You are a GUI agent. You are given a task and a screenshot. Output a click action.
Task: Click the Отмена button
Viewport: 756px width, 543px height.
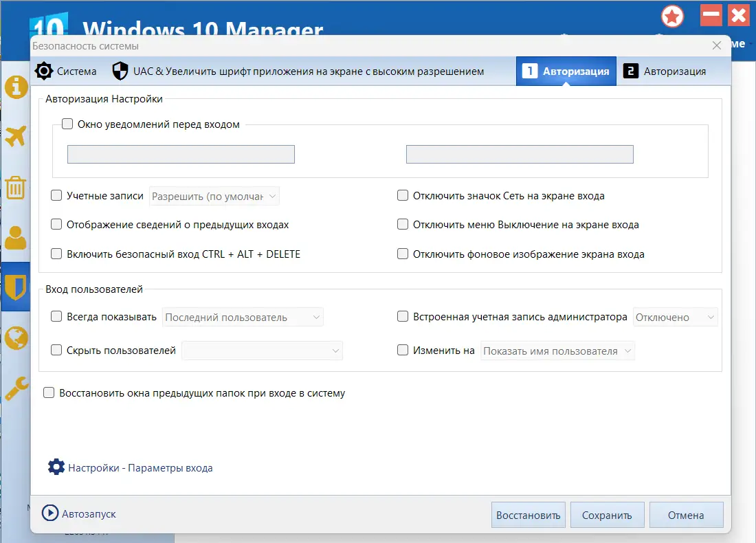click(x=686, y=515)
